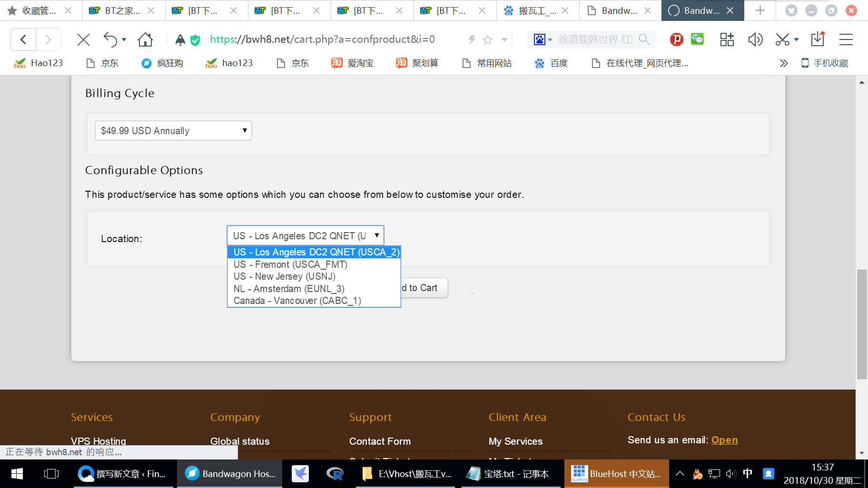Stop loading the page
The width and height of the screenshot is (868, 488).
coord(83,39)
